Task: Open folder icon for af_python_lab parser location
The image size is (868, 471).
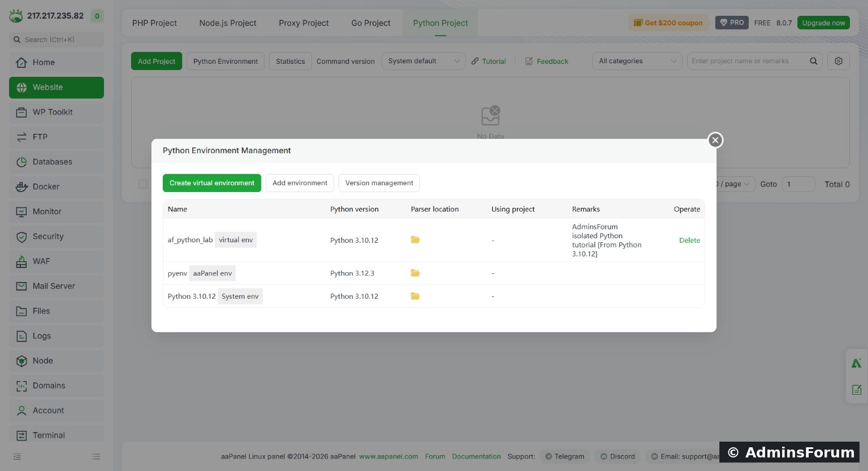Action: pos(415,239)
